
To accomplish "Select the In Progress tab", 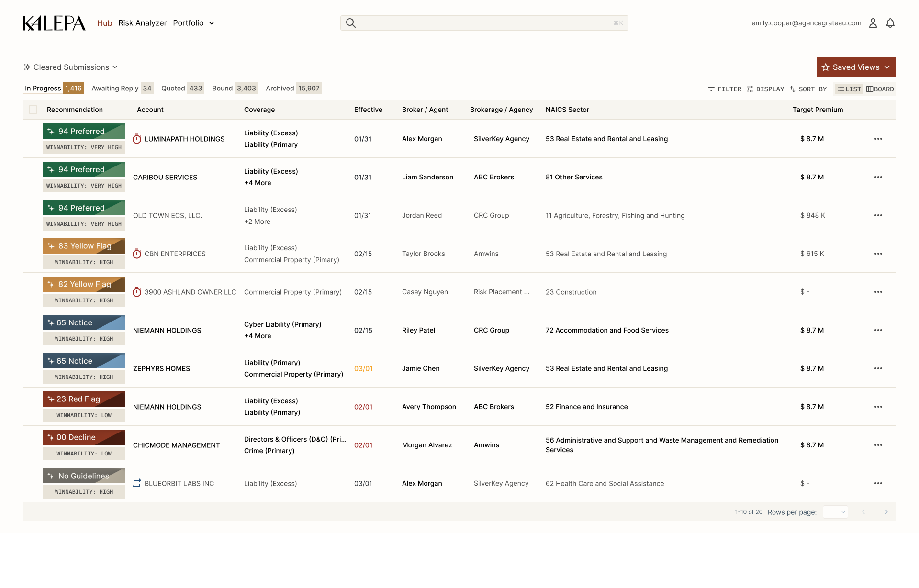I will [54, 88].
